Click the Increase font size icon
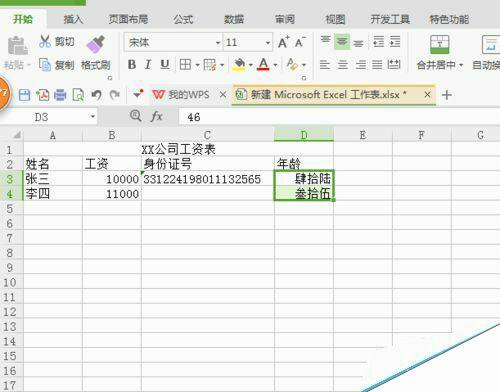This screenshot has height=392, width=500. click(284, 42)
